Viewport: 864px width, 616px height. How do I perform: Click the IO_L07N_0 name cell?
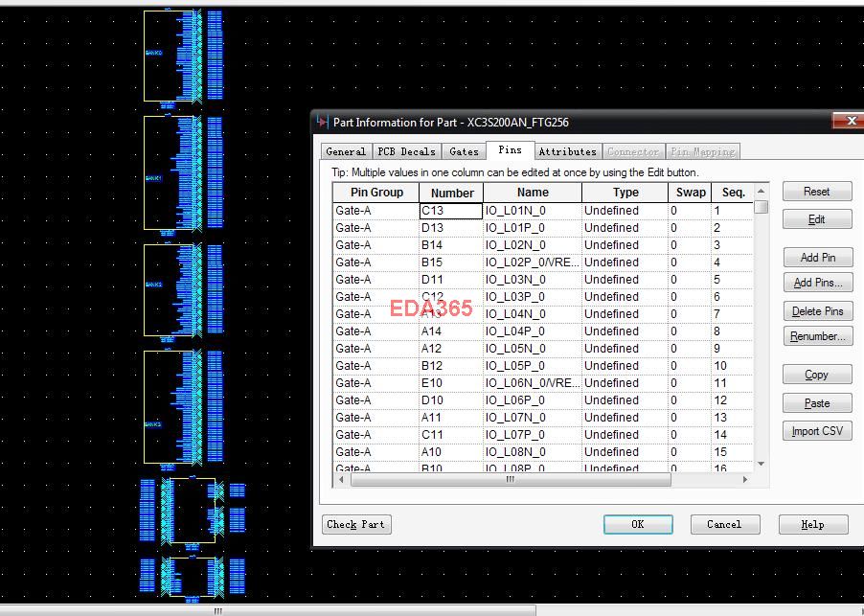[533, 418]
